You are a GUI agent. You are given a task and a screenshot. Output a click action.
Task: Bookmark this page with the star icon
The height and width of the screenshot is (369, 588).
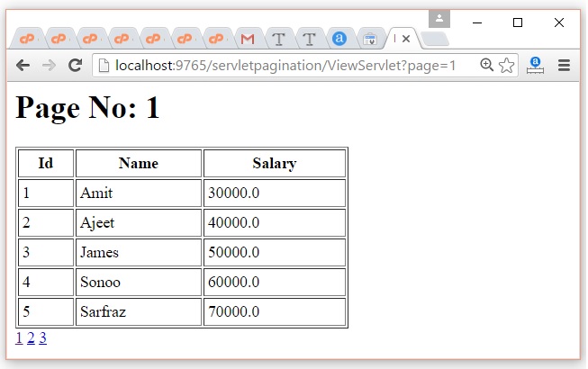507,65
